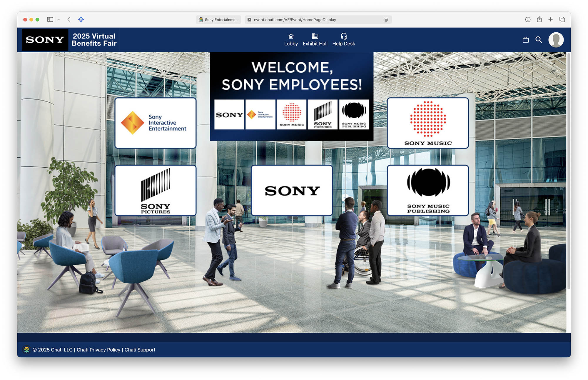Open the user profile avatar
Screen dimensions: 588x380
point(556,40)
